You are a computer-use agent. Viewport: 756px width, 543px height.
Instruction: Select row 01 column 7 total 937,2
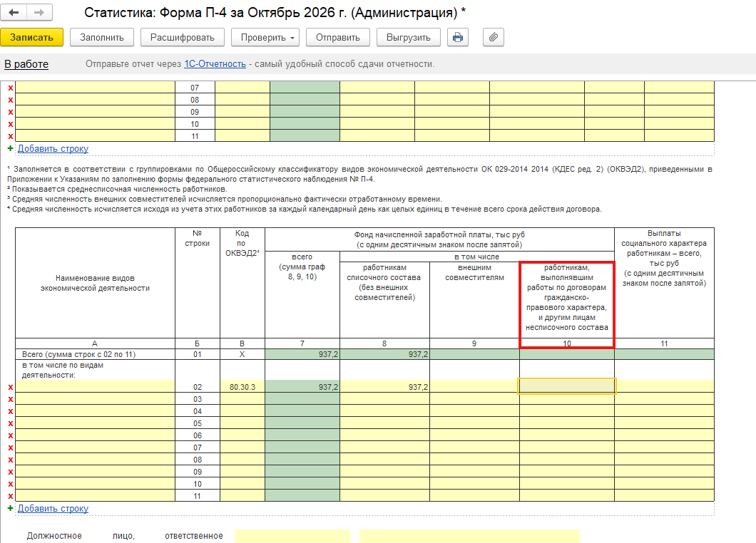[302, 354]
